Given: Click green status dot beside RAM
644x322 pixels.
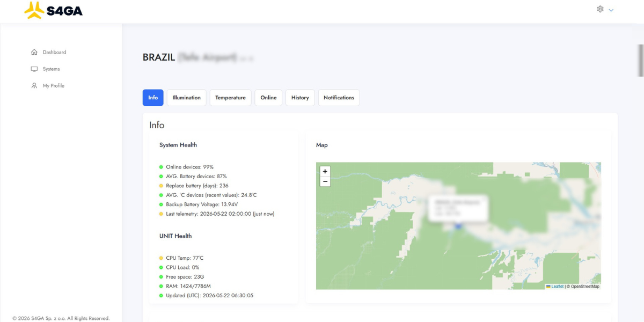Looking at the screenshot, I should [161, 286].
